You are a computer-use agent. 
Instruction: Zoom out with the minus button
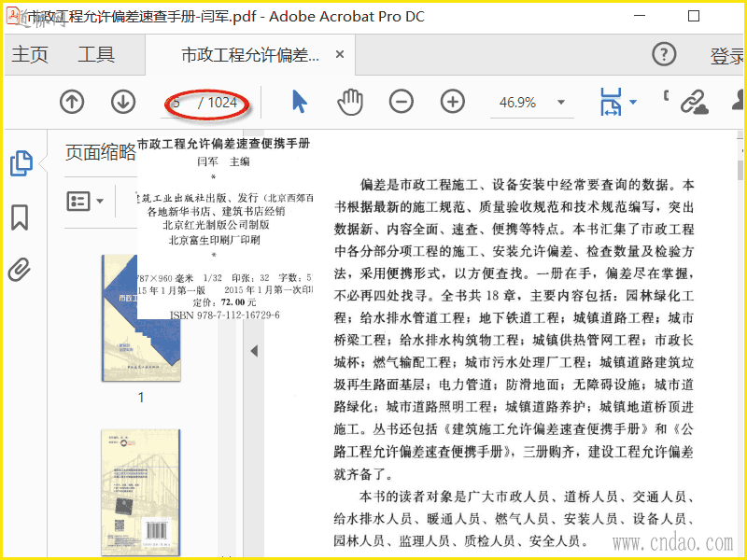click(402, 102)
